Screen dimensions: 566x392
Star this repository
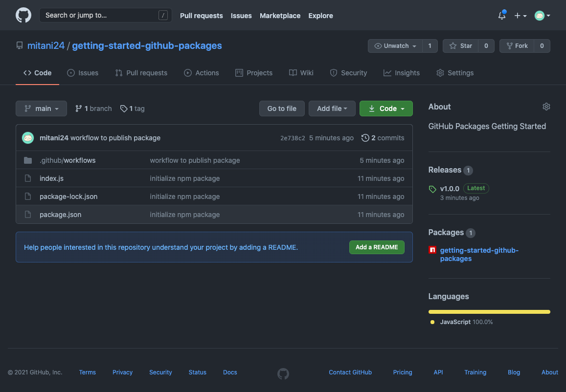pos(461,46)
